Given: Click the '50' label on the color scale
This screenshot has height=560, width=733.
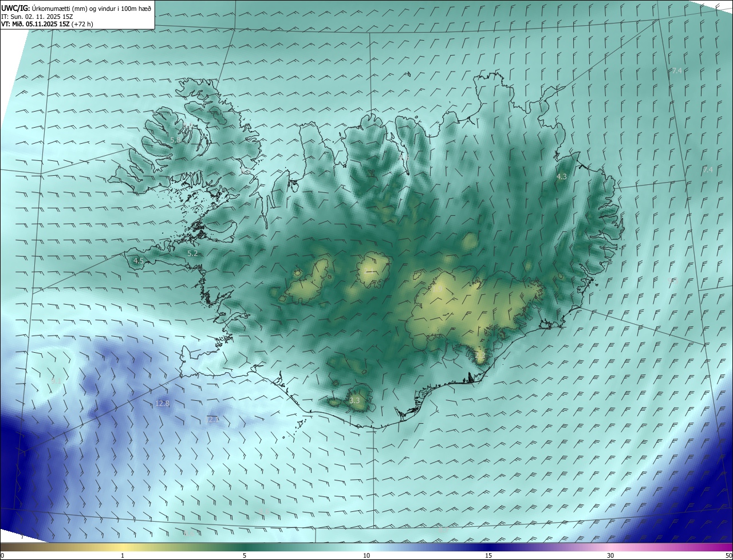Looking at the screenshot, I should [x=728, y=556].
